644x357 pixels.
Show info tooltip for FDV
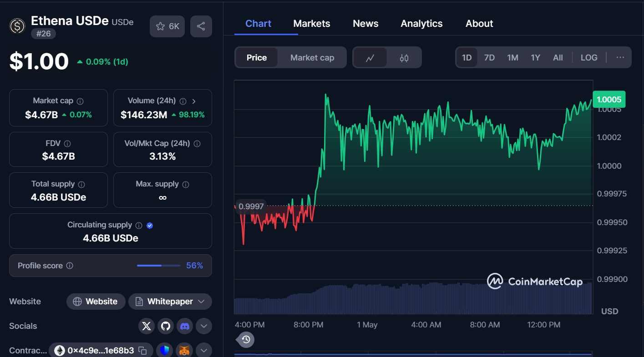click(x=67, y=143)
